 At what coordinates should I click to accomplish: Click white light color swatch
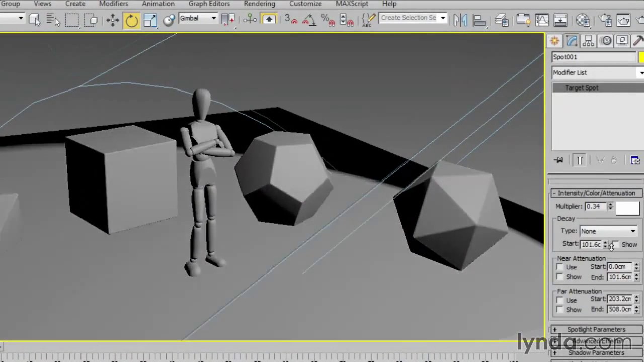[627, 207]
